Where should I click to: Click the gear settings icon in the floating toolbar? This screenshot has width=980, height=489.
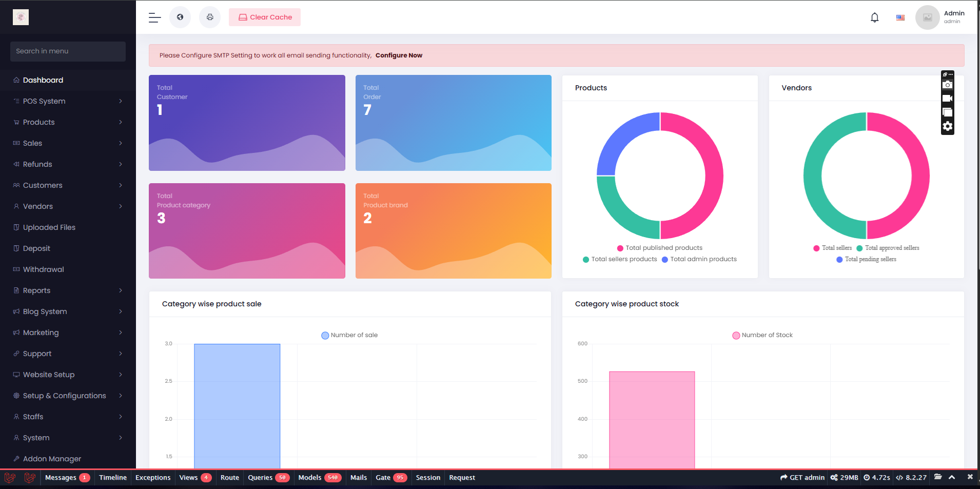pyautogui.click(x=948, y=126)
